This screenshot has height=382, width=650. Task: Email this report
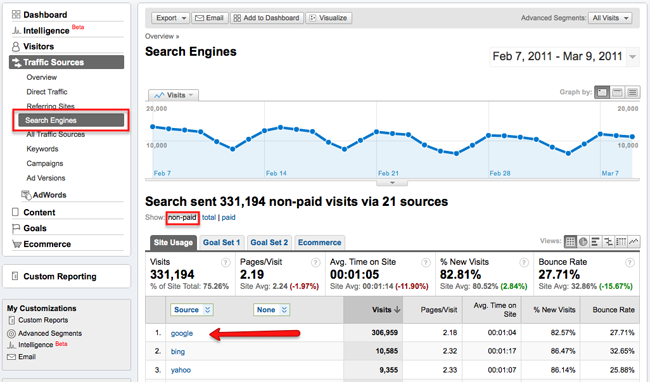209,18
